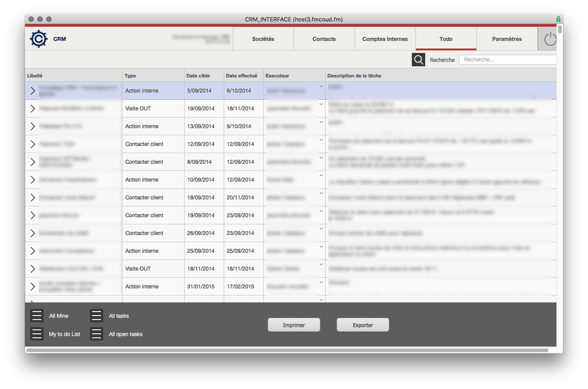Click Date effectué cell 6/10/2014
The height and width of the screenshot is (389, 588).
coord(244,91)
